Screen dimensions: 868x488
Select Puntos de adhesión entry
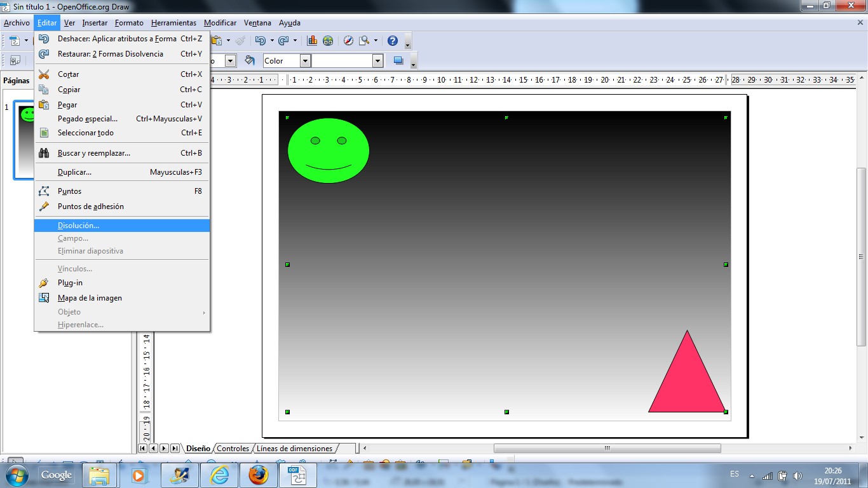[122, 207]
